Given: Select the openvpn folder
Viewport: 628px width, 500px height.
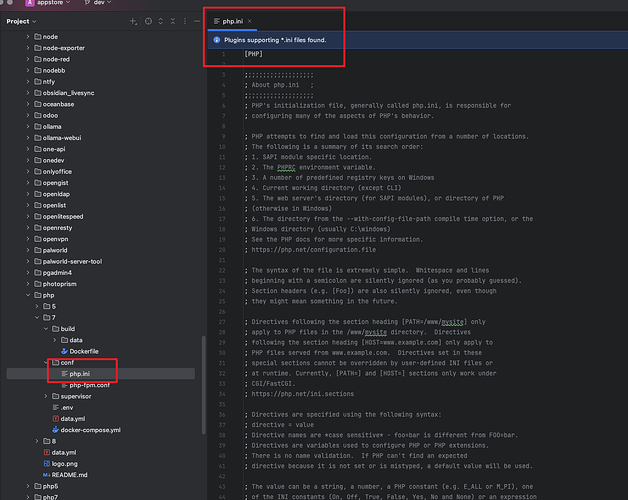Looking at the screenshot, I should (51, 239).
